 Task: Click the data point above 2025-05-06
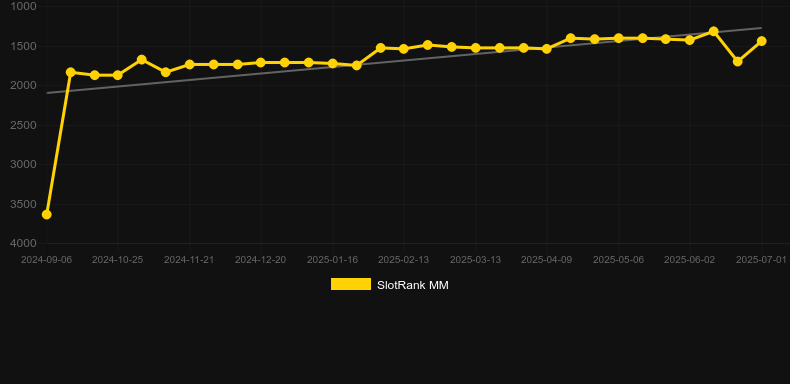pyautogui.click(x=618, y=38)
